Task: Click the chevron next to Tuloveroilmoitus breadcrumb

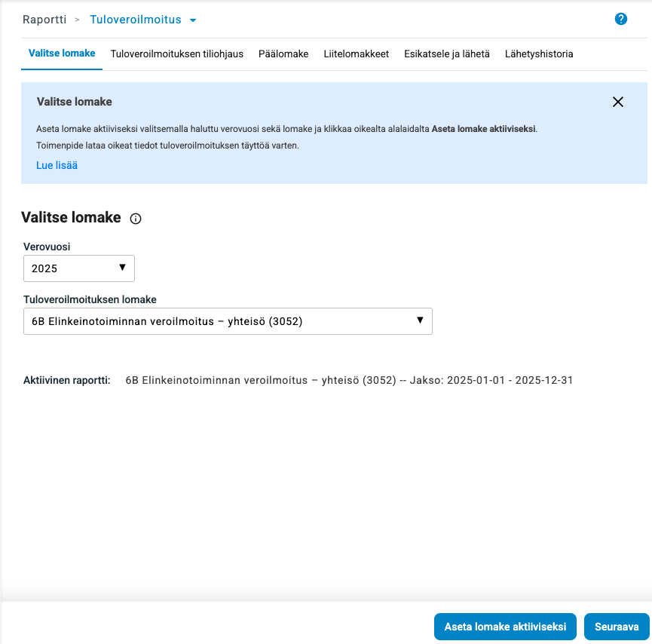Action: pos(193,20)
